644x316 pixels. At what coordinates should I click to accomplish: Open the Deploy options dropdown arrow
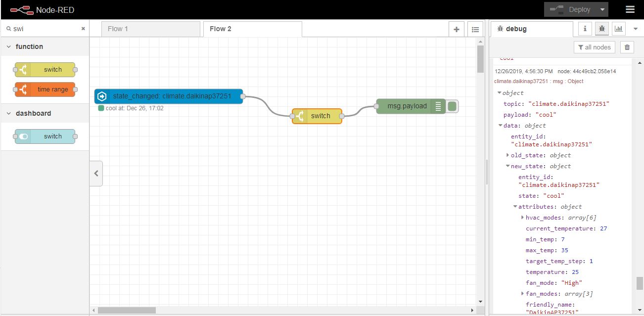(x=602, y=9)
